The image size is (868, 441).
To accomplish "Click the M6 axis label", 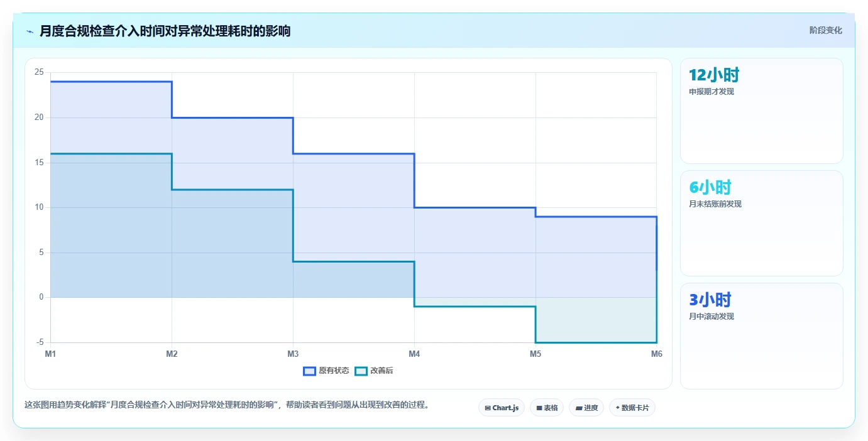I will click(657, 354).
